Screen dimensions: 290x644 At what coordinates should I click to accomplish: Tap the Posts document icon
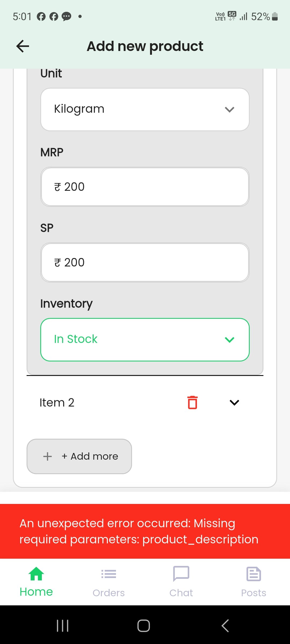[254, 574]
